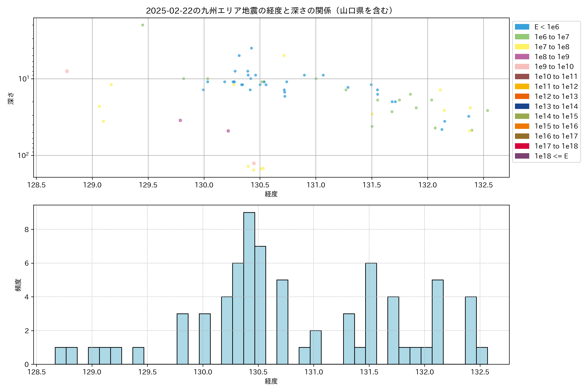Click the rightmost histogram bar near 132.5

(x=482, y=356)
